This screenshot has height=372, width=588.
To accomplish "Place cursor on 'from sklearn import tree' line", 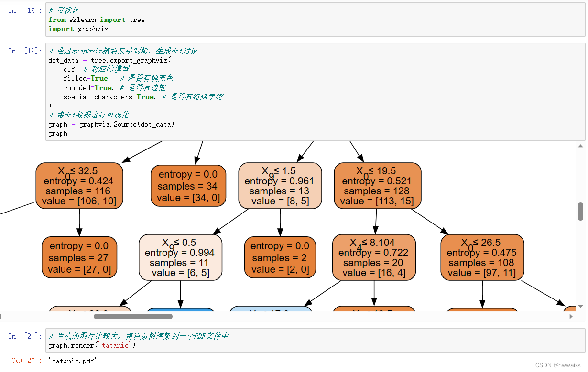I will click(97, 20).
